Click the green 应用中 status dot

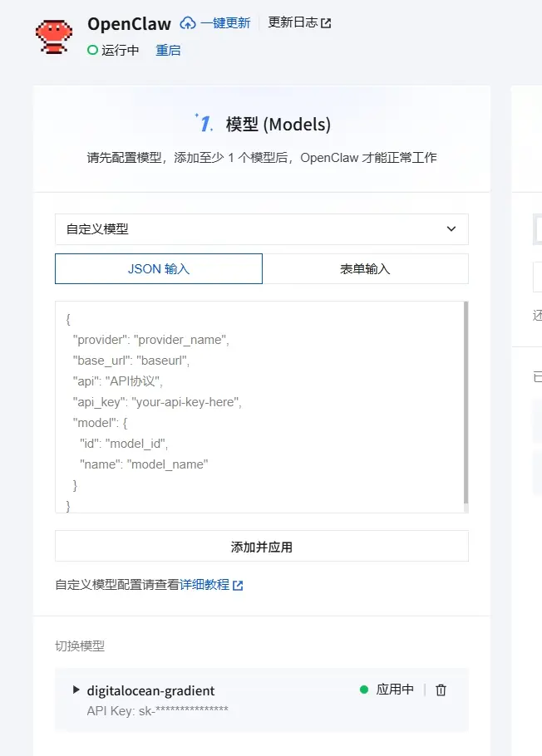coord(363,690)
